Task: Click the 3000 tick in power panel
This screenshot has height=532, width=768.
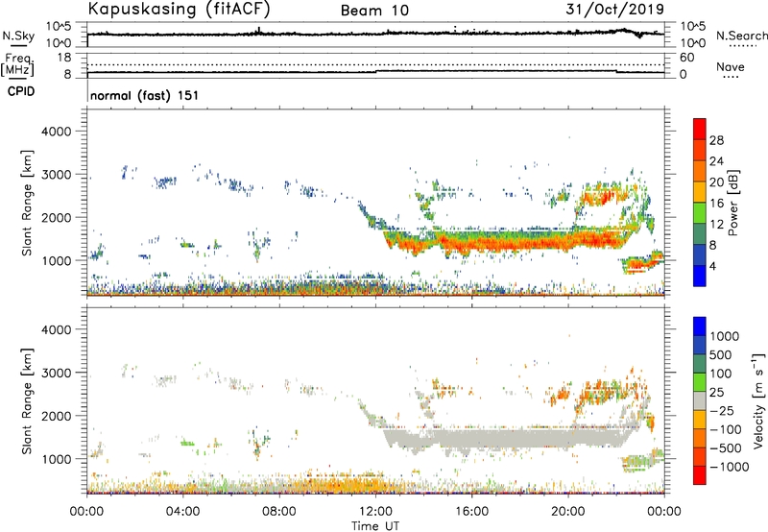Action: [56, 175]
